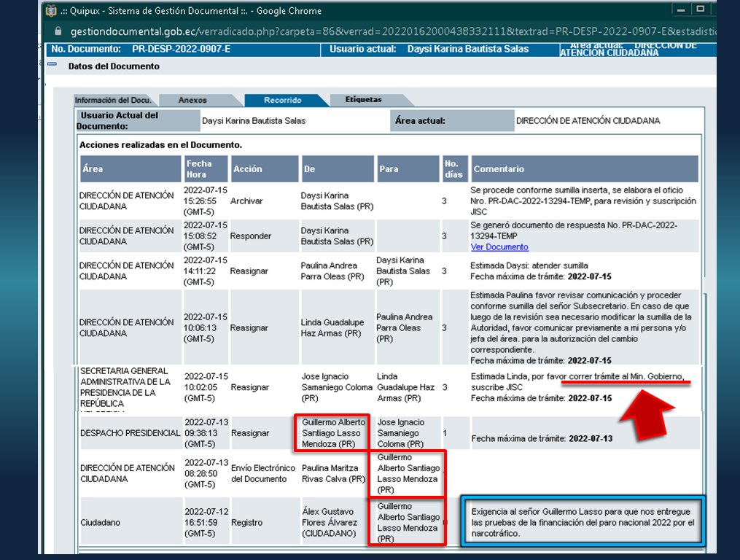Click the No. días column header
Viewport: 740px width, 560px height.
[x=454, y=168]
